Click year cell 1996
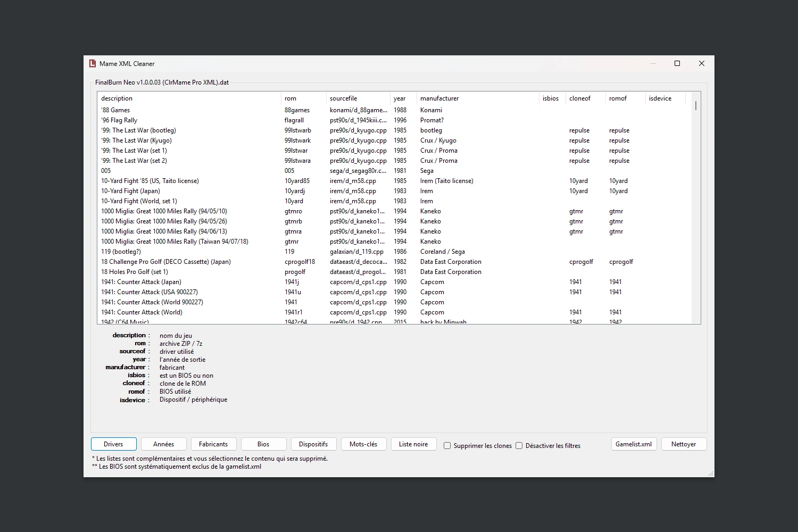 (x=400, y=120)
